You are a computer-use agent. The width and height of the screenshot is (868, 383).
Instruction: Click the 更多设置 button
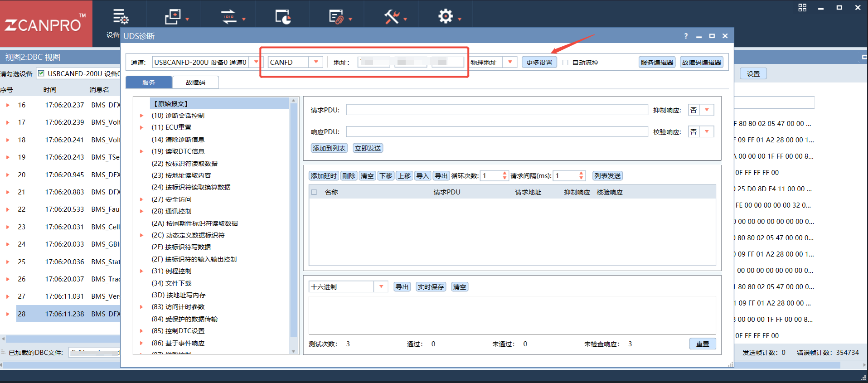coord(539,63)
